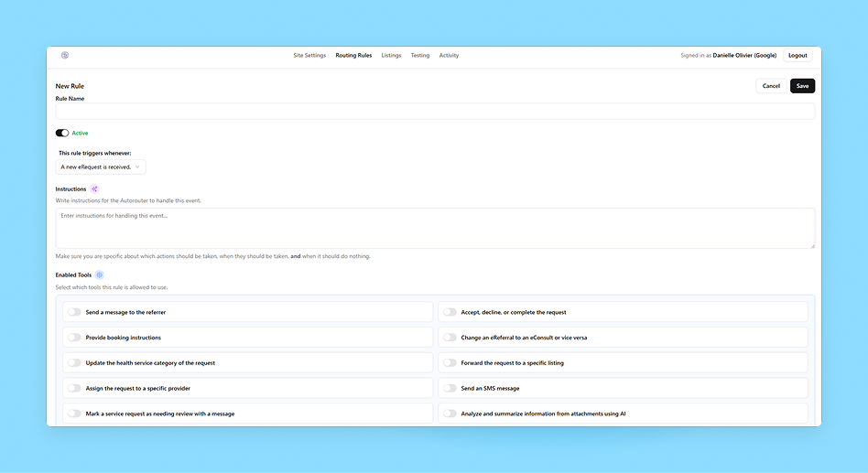868x473 pixels.
Task: Cancel the new rule
Action: [x=771, y=86]
